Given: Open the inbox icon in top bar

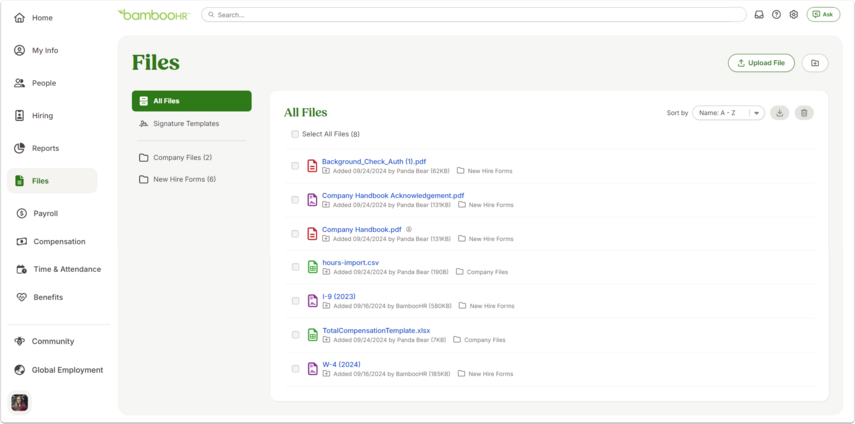Looking at the screenshot, I should coord(758,15).
